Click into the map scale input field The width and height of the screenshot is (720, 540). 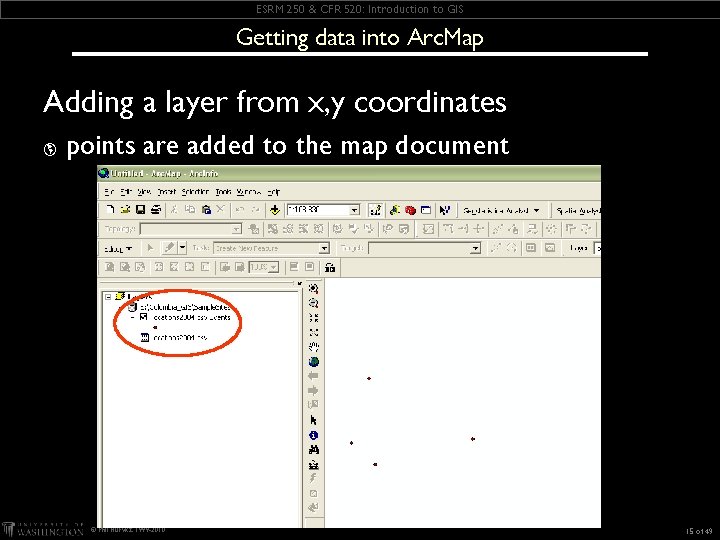point(318,210)
